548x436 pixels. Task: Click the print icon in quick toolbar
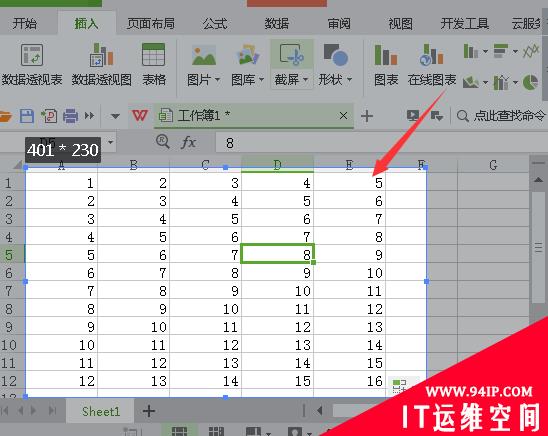tap(70, 116)
